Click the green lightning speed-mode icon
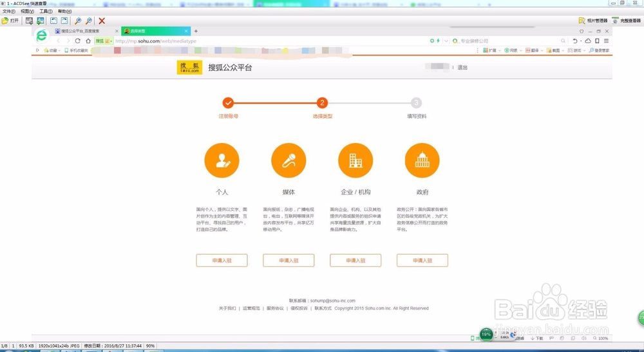 pyautogui.click(x=438, y=41)
